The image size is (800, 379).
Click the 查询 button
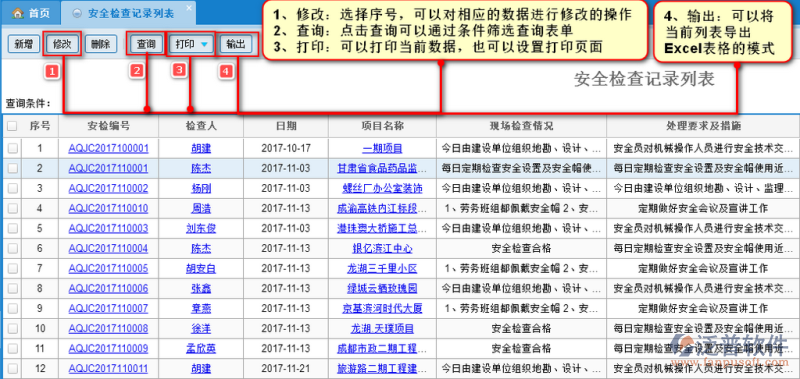(146, 44)
